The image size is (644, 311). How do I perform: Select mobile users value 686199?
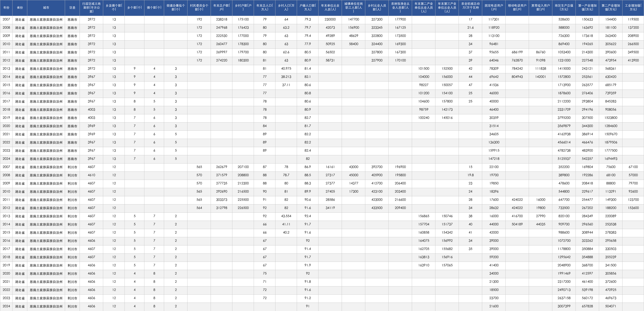coord(517,52)
